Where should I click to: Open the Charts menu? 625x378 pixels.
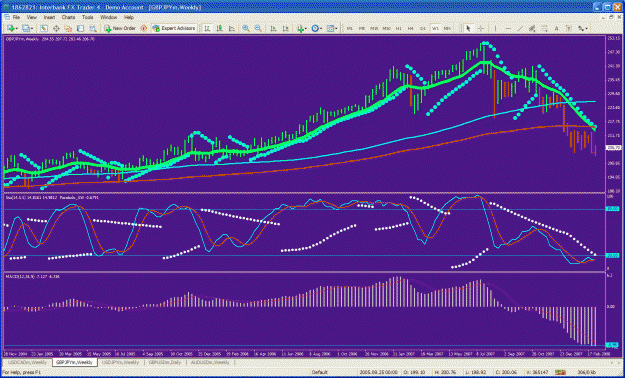coord(68,18)
